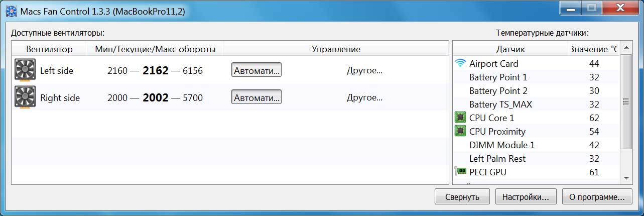Click the PECI GPU card icon

point(460,172)
